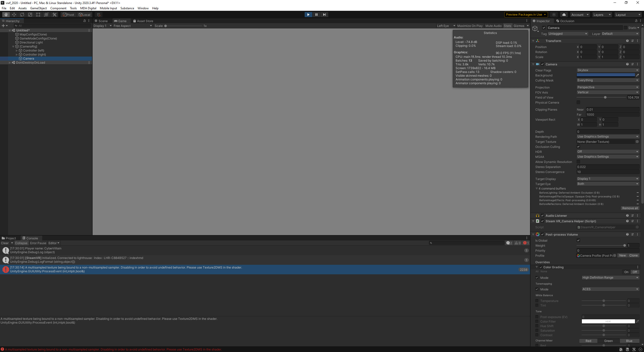Open the cloud services icon
644x352 pixels.
pos(564,15)
